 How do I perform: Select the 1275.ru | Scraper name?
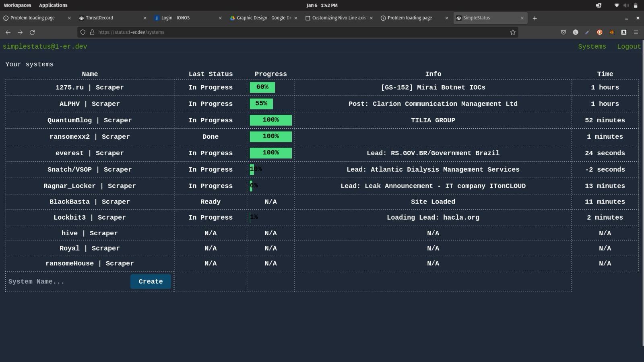[90, 88]
